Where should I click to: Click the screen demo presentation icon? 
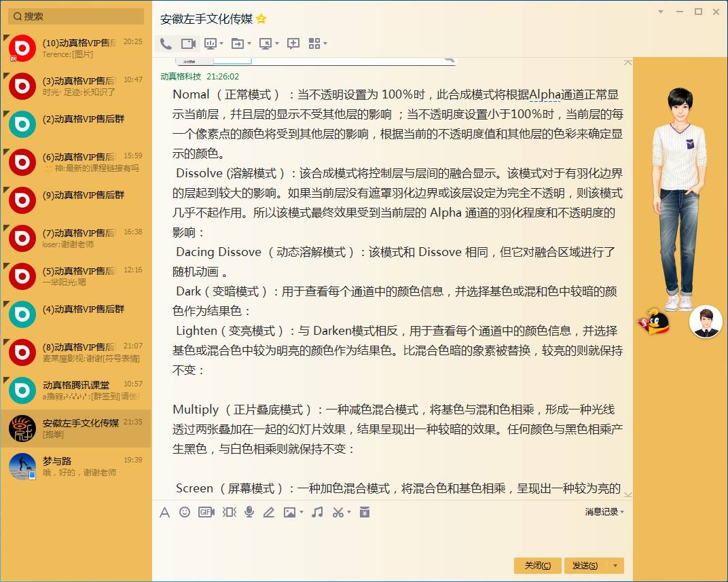211,43
